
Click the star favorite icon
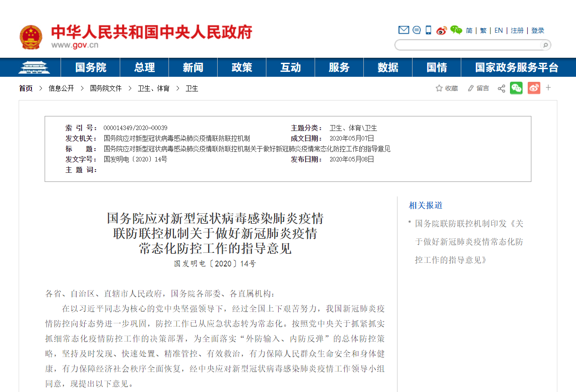coord(439,88)
